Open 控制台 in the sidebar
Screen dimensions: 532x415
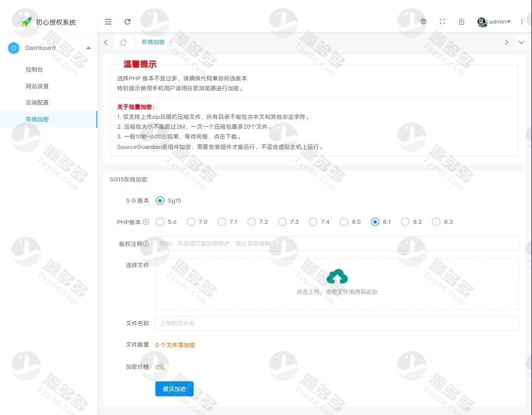click(x=34, y=69)
